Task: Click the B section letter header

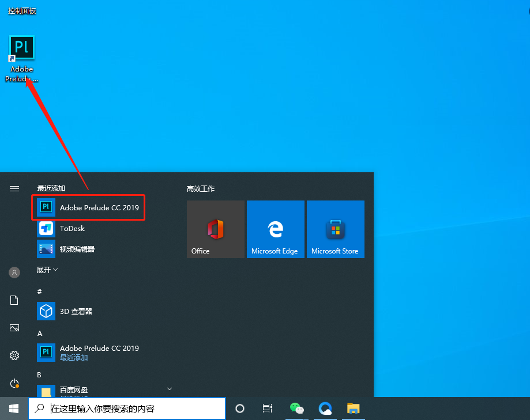Action: tap(39, 374)
